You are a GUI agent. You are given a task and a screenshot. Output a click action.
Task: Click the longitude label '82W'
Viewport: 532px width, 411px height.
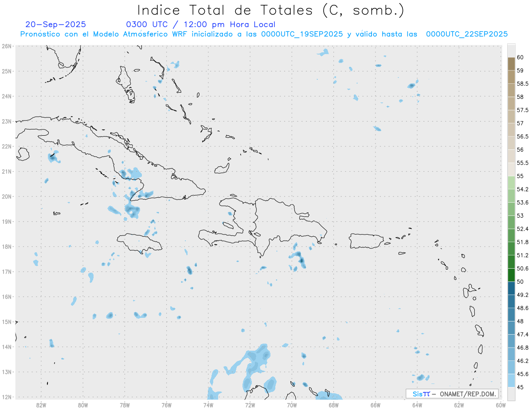pyautogui.click(x=41, y=405)
